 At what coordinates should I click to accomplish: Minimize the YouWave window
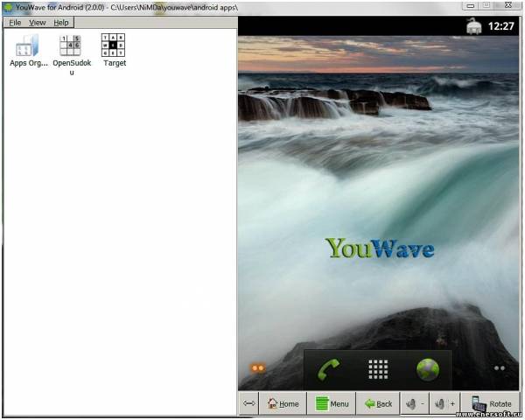coord(471,5)
